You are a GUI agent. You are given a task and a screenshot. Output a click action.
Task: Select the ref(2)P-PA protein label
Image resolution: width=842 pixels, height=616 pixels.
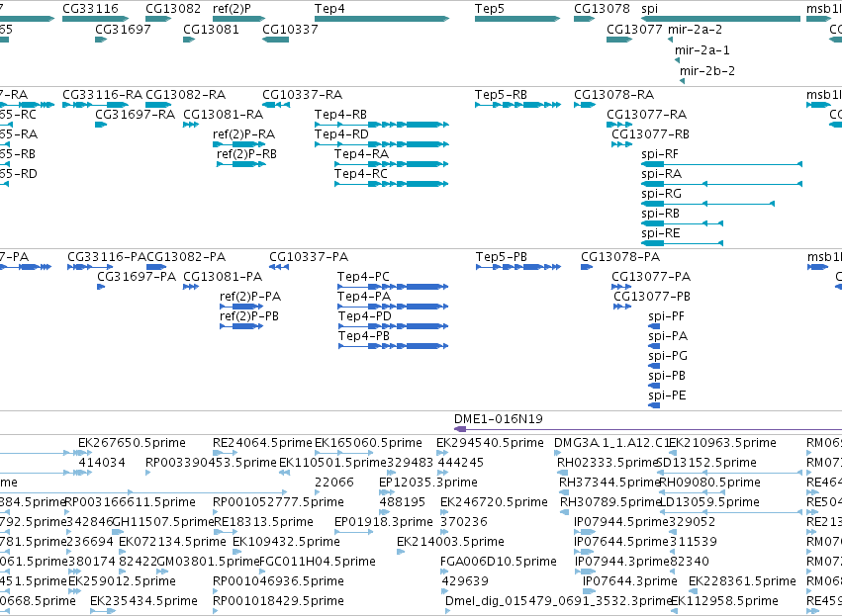(x=250, y=297)
